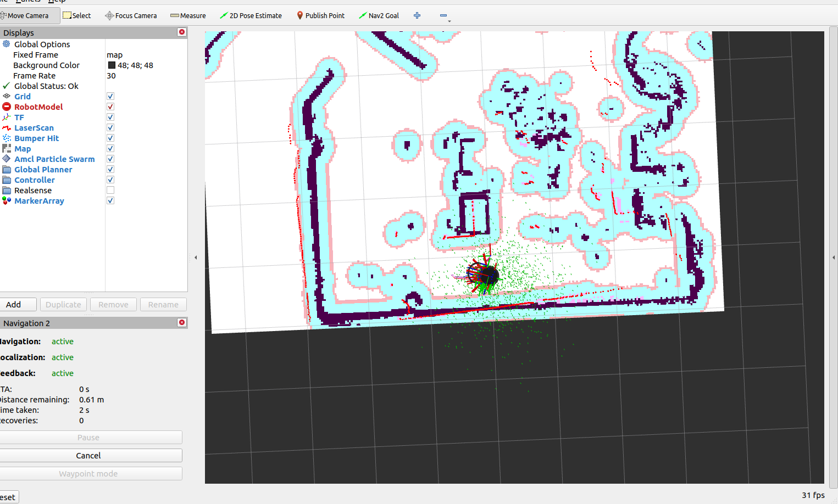Click the Cancel navigation button
Image resolution: width=838 pixels, height=504 pixels.
tap(88, 455)
